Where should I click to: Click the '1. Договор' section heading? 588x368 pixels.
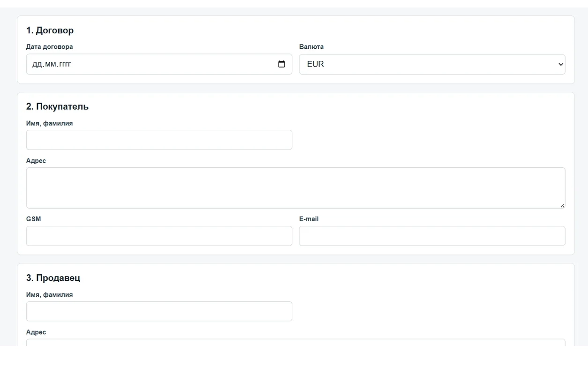click(x=50, y=30)
